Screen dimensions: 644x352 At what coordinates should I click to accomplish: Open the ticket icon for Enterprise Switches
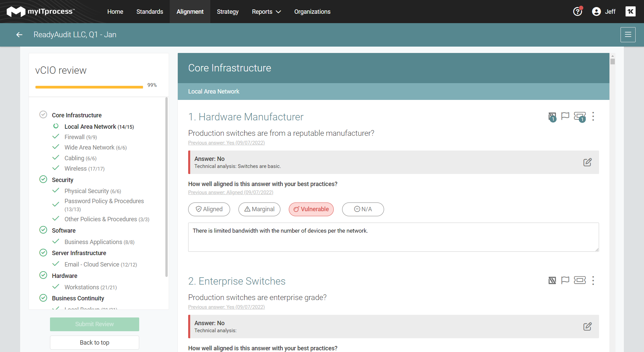(580, 281)
